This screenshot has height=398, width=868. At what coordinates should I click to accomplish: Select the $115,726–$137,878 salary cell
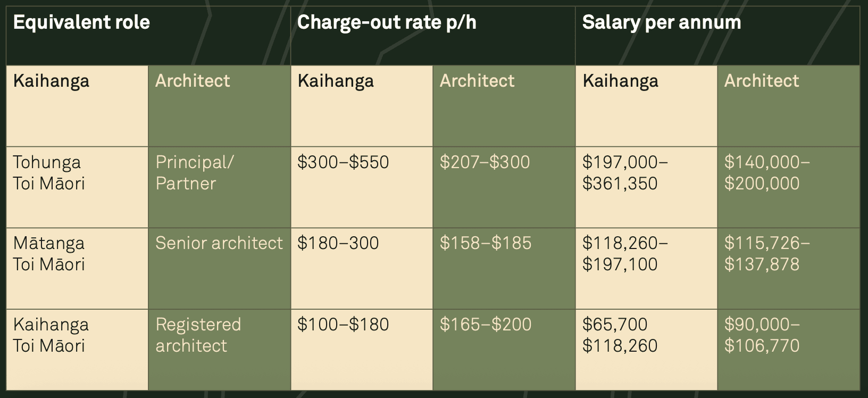point(766,254)
